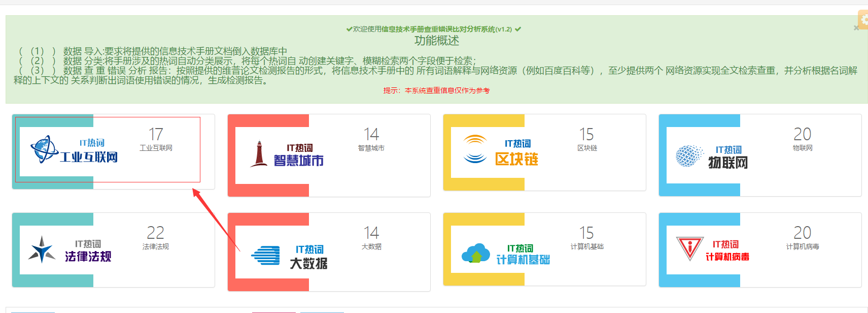
Task: Click the red 提示 reference notice text
Action: click(x=436, y=90)
